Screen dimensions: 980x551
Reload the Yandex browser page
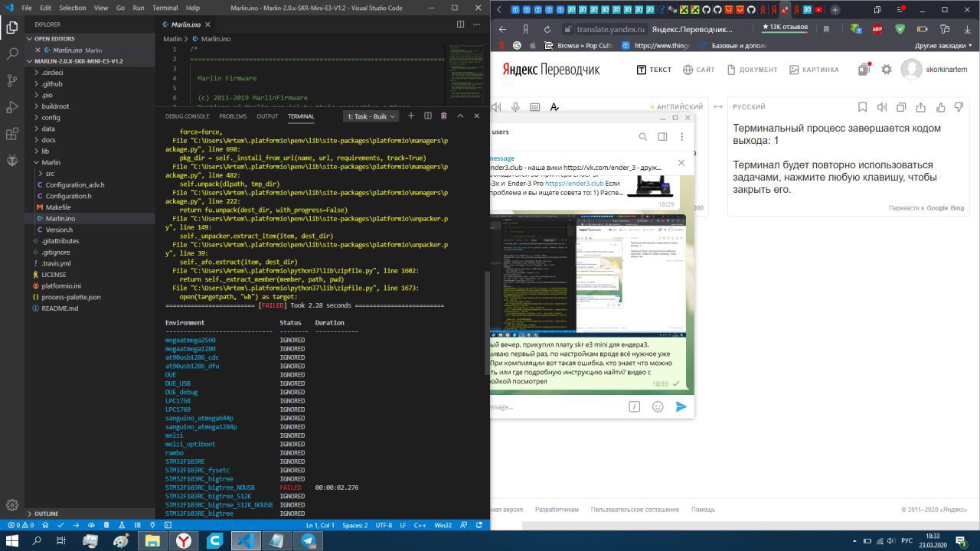pos(547,29)
